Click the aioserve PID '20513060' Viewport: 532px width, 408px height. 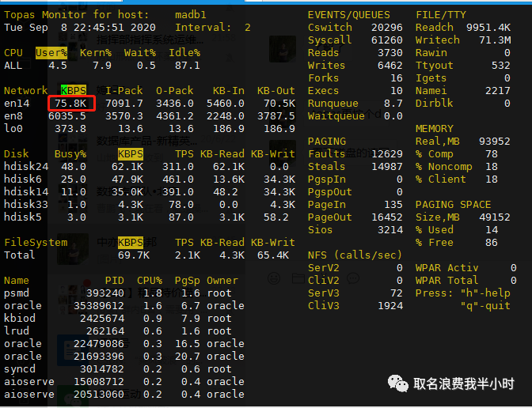(99, 395)
